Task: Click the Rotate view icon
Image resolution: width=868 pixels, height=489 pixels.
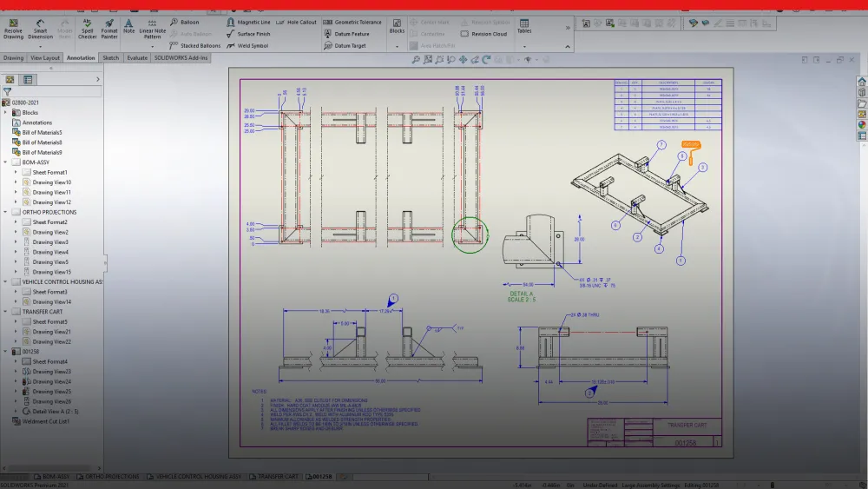Action: coord(486,59)
